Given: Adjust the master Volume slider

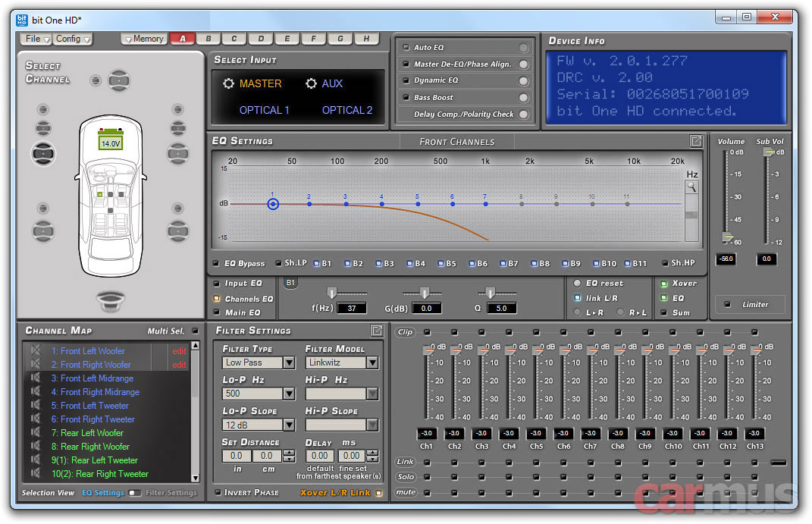Looking at the screenshot, I should tap(728, 237).
